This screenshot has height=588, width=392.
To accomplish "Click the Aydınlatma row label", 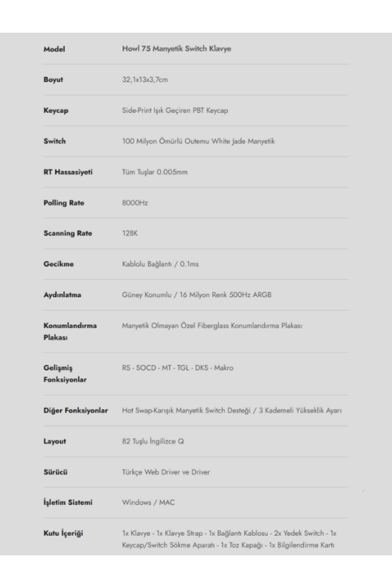I will tap(62, 295).
